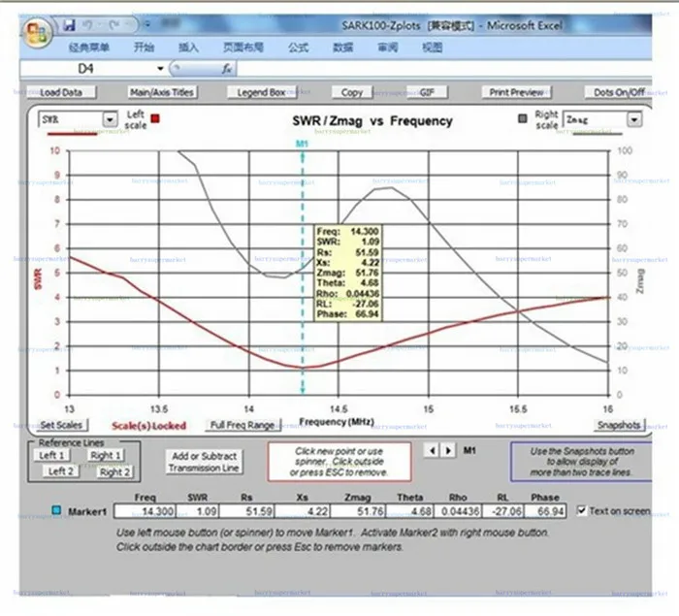The image size is (679, 616).
Task: Click Marker1 Rho cell 0.04436
Action: [458, 511]
